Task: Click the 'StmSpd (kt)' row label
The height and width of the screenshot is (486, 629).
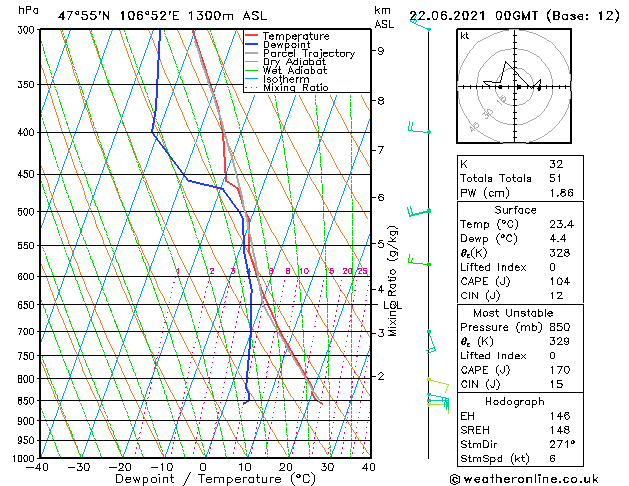Action: tap(495, 458)
